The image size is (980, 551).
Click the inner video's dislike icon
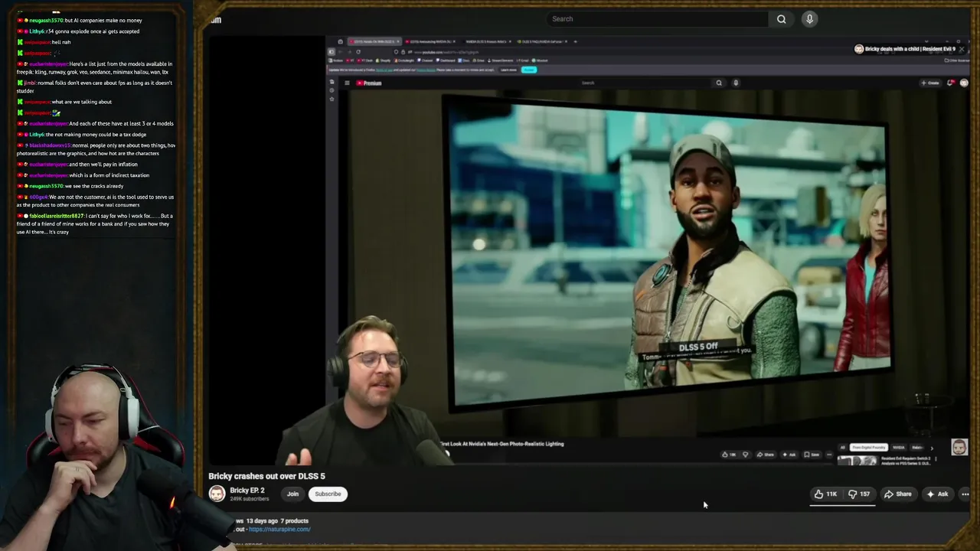[x=746, y=455]
